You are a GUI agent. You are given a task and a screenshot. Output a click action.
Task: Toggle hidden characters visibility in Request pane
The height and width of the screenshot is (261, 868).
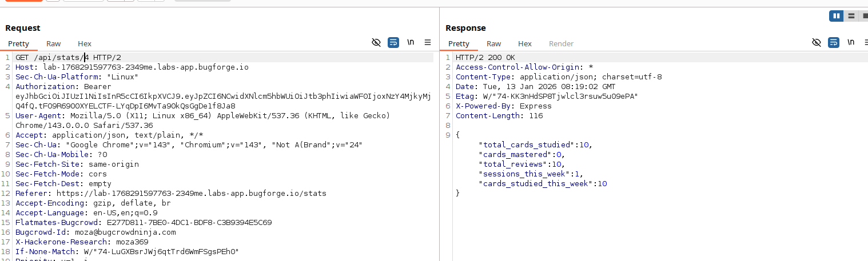tap(376, 43)
